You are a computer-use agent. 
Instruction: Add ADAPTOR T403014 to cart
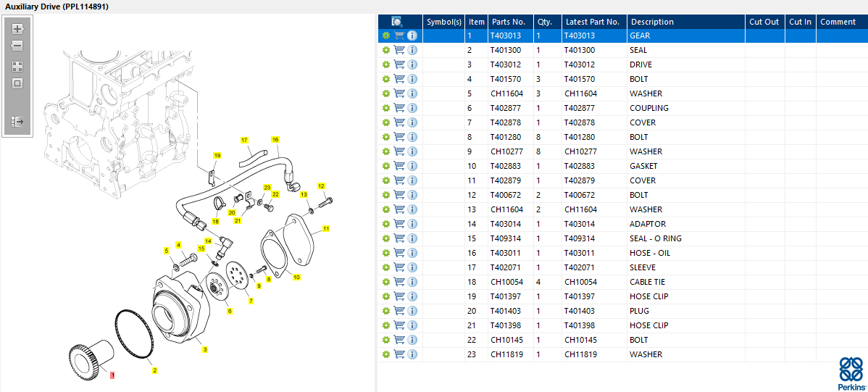399,224
